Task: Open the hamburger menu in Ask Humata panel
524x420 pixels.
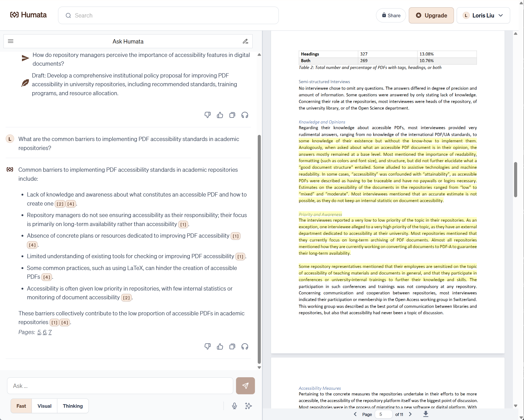Action: click(10, 41)
